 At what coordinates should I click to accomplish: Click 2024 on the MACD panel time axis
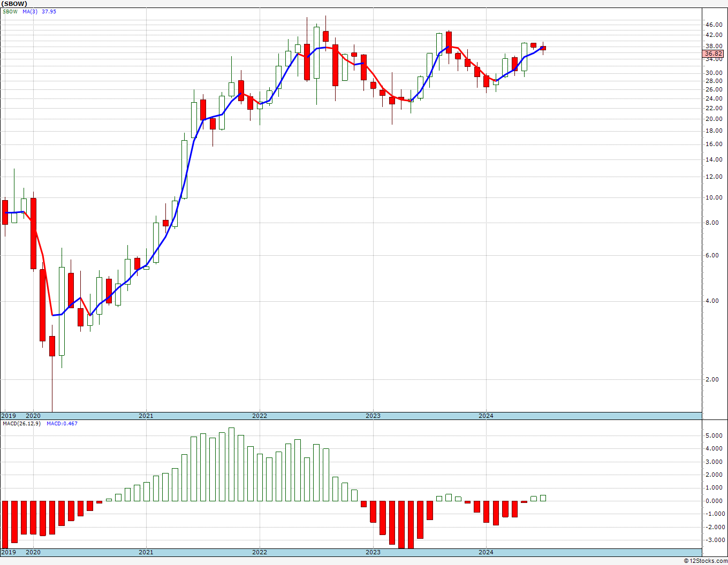coord(486,552)
